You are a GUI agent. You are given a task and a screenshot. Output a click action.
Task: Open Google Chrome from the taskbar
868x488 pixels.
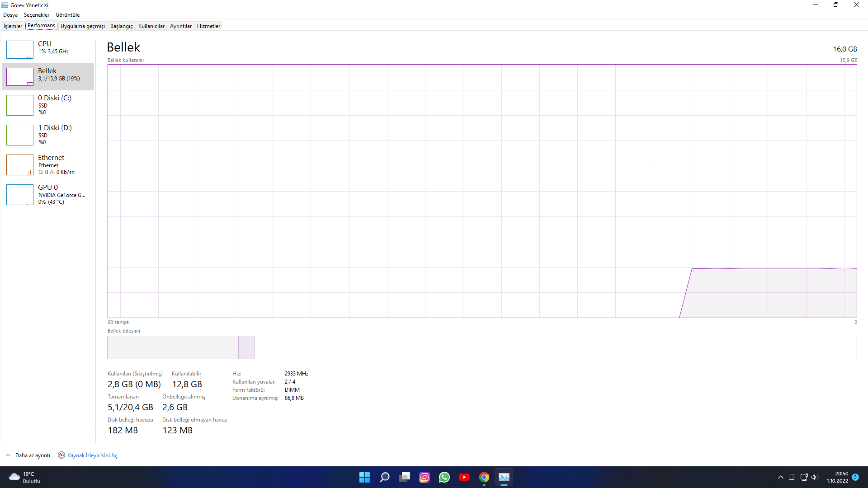(484, 477)
